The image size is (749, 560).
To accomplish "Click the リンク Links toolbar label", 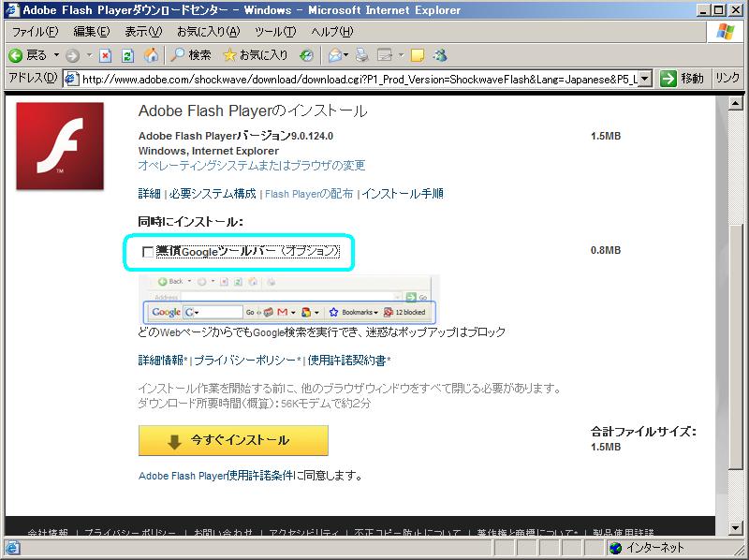I will pos(727,78).
